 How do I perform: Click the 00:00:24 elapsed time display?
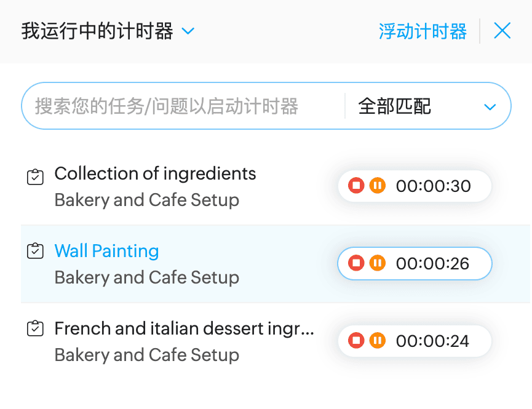click(432, 340)
